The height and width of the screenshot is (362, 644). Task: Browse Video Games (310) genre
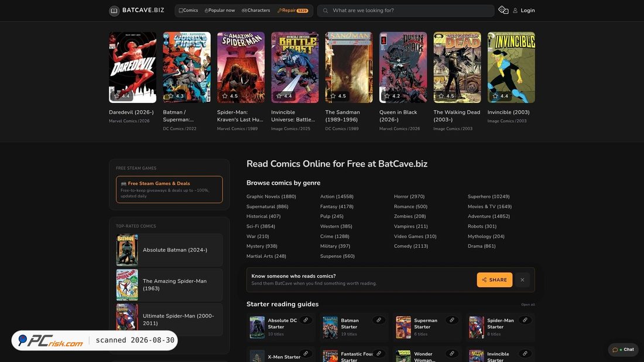(415, 236)
